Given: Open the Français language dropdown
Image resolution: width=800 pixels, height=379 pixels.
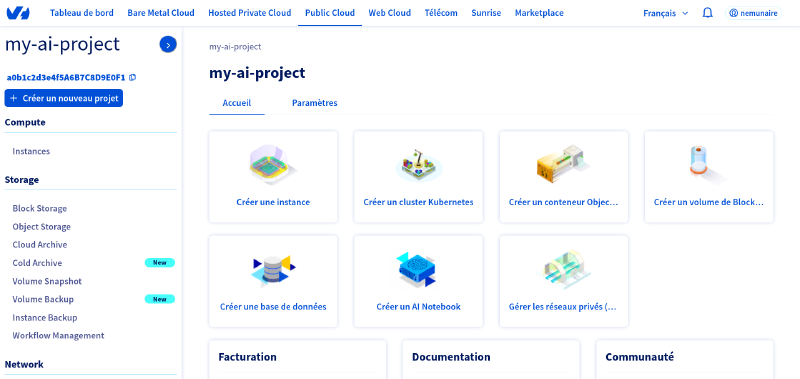Looking at the screenshot, I should click(665, 13).
